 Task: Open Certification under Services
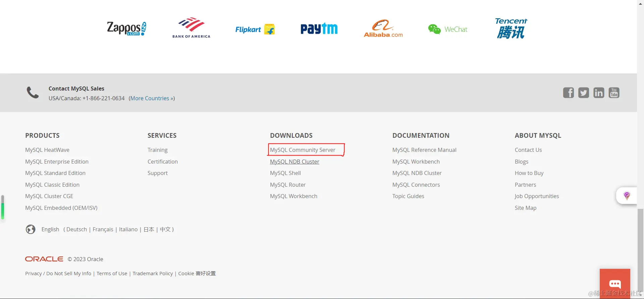(163, 162)
